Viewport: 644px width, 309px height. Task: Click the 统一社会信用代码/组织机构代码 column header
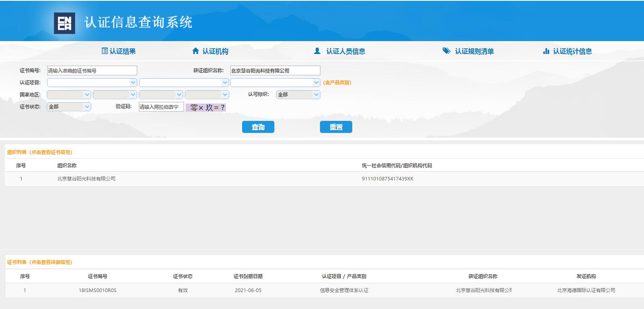(397, 166)
